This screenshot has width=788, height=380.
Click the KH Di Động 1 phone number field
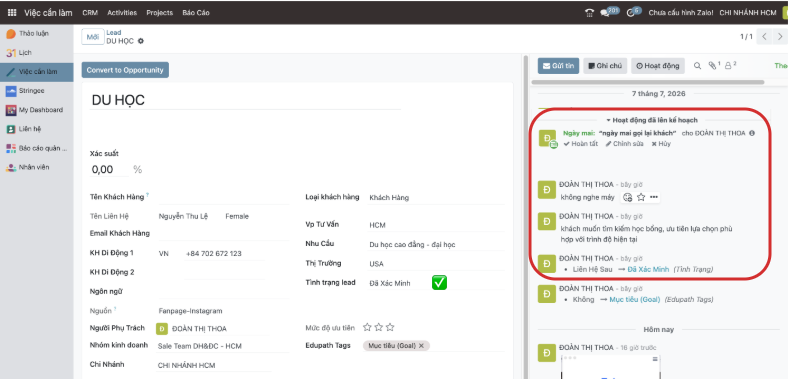click(224, 254)
